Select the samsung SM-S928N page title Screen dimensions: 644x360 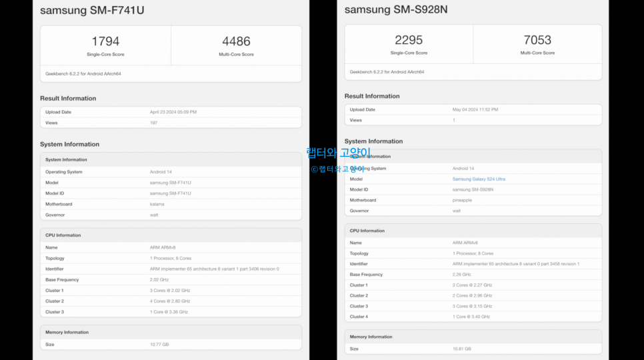(396, 9)
